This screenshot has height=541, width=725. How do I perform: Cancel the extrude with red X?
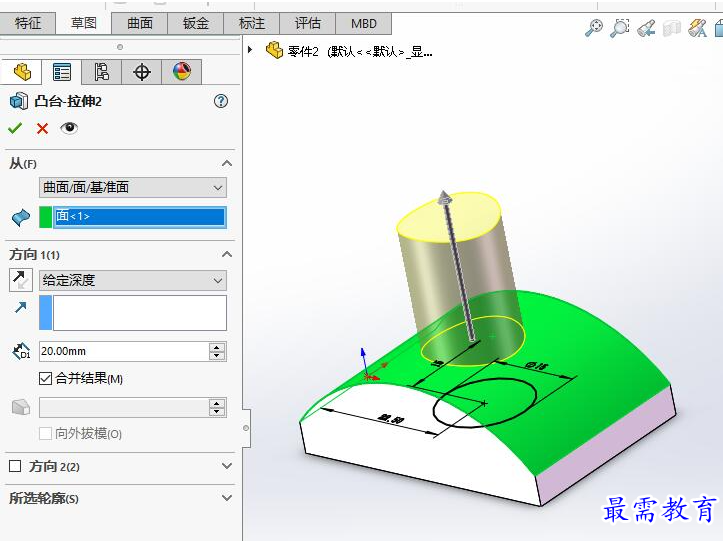(x=42, y=128)
